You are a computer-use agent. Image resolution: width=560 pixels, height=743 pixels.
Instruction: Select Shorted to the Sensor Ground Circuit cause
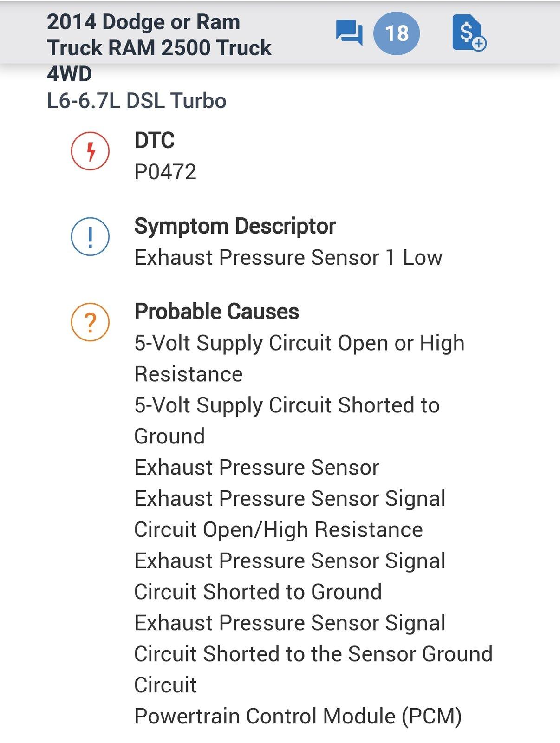click(x=313, y=654)
